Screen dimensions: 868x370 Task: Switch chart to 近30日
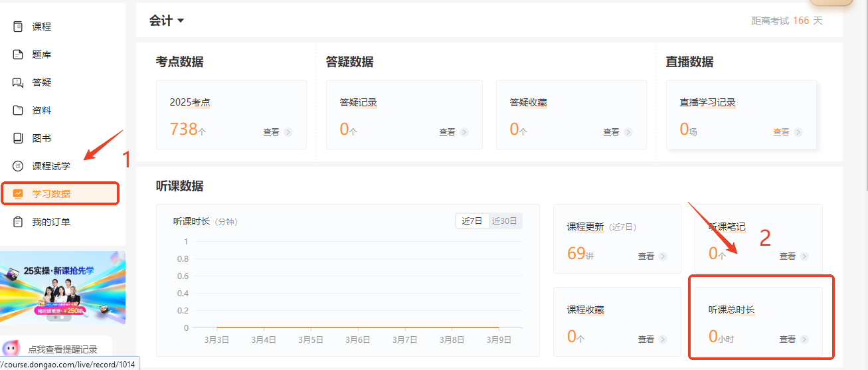click(505, 221)
